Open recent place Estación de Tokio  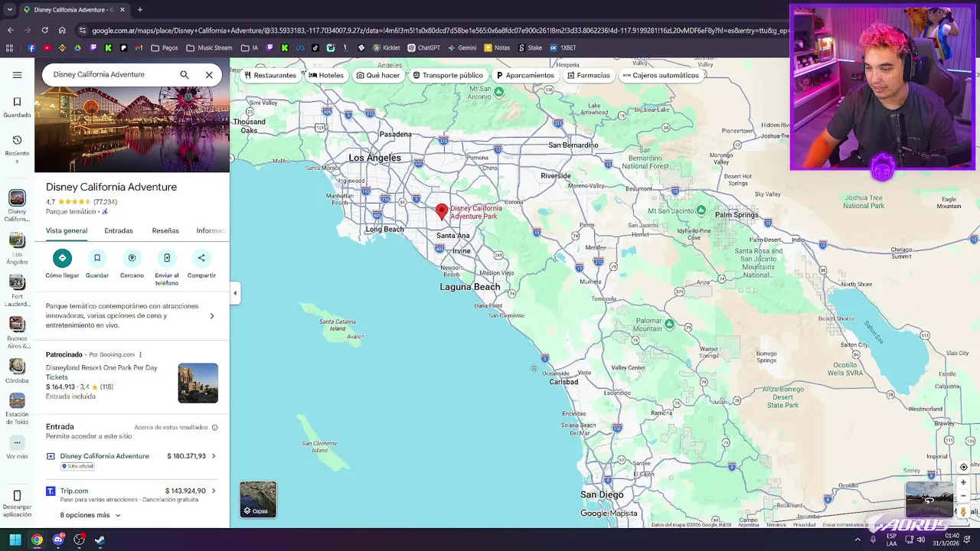[17, 409]
